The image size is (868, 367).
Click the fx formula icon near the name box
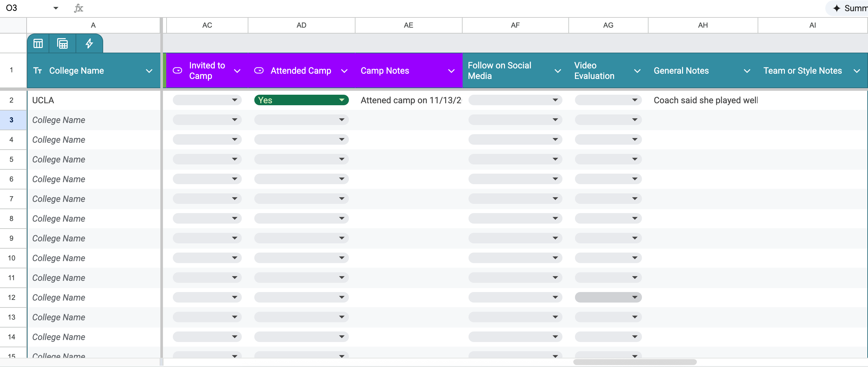(x=79, y=8)
